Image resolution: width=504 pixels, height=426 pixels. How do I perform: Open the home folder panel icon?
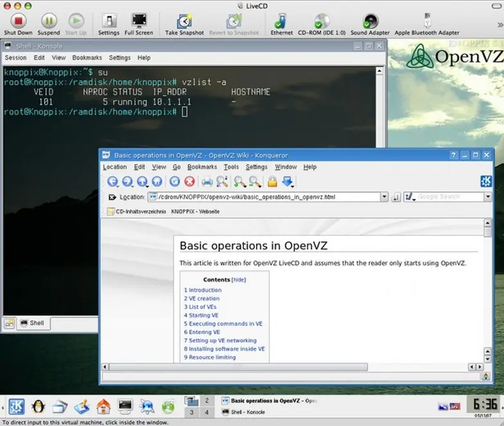point(103,407)
